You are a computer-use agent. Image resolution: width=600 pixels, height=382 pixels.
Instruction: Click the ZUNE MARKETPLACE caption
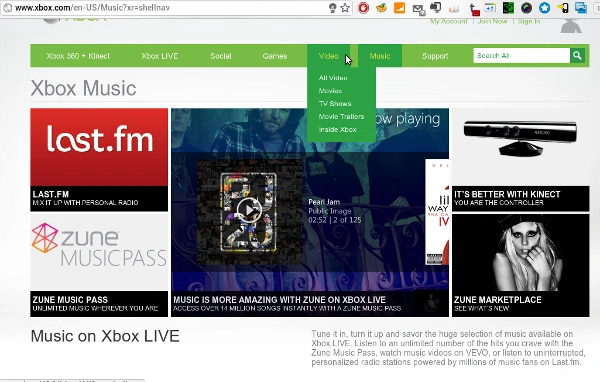coord(520,304)
